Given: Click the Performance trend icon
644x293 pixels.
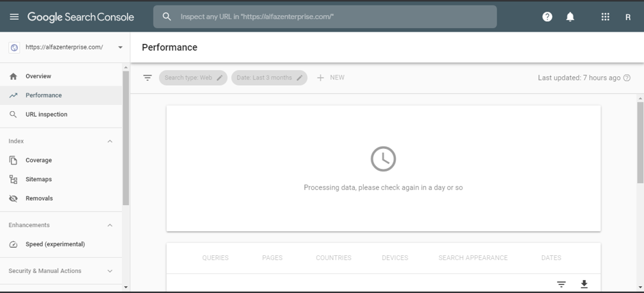Looking at the screenshot, I should [13, 95].
